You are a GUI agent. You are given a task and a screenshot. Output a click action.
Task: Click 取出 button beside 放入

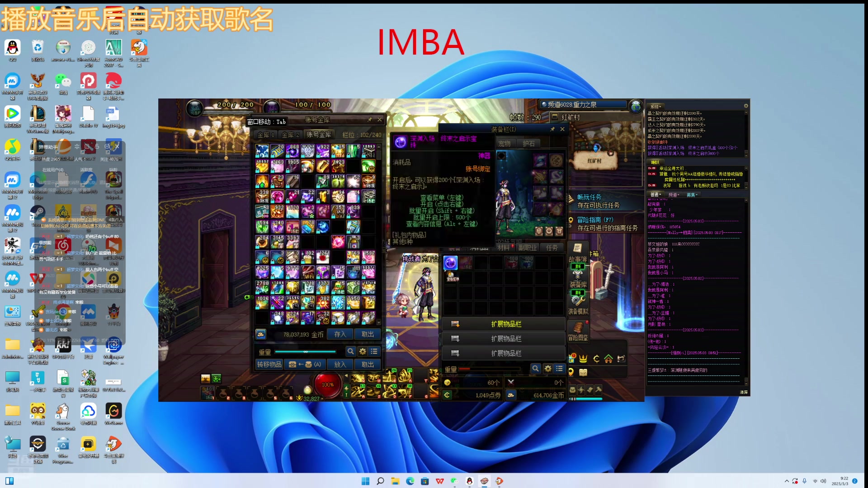(368, 364)
